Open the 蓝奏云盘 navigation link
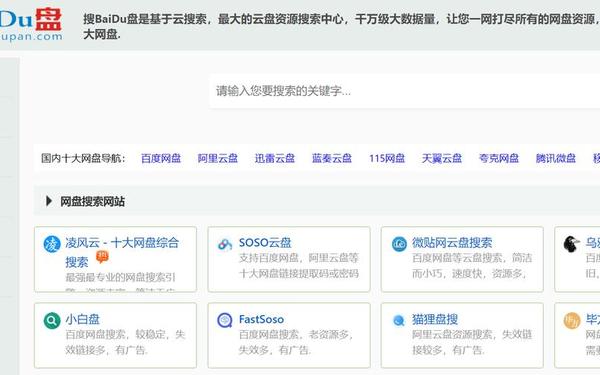Image resolution: width=600 pixels, height=375 pixels. point(332,158)
